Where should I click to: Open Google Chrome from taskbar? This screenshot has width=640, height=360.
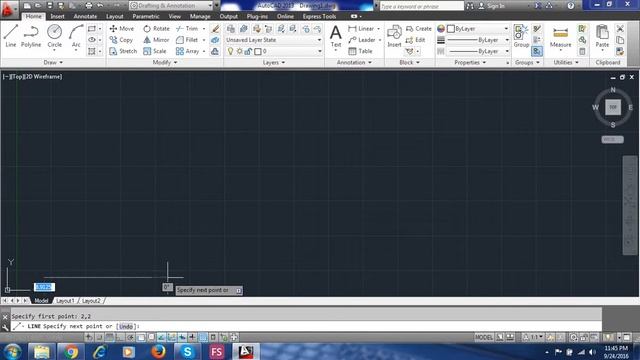click(71, 352)
